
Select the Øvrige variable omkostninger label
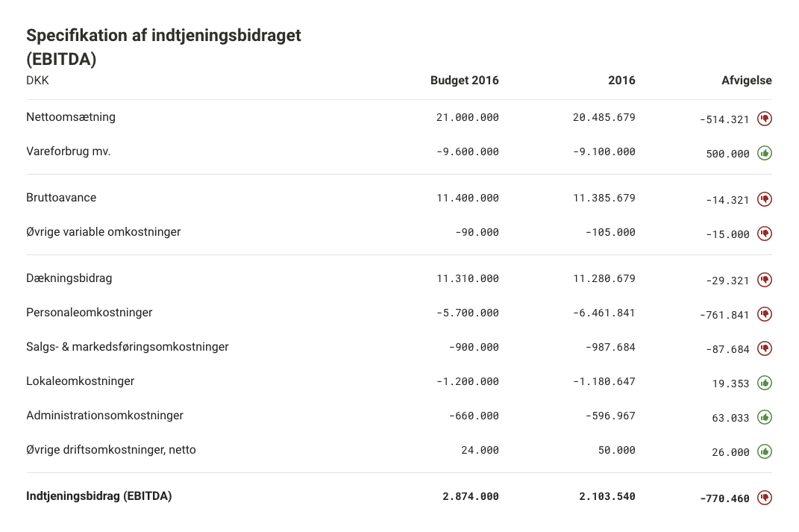click(x=104, y=232)
